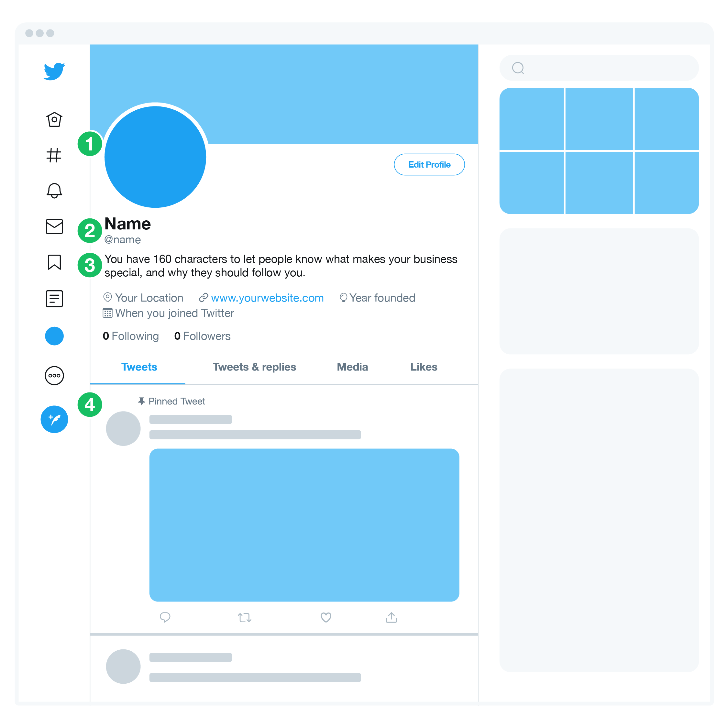Screen dimensions: 728x728
Task: Click the Notifications bell icon
Action: point(55,190)
